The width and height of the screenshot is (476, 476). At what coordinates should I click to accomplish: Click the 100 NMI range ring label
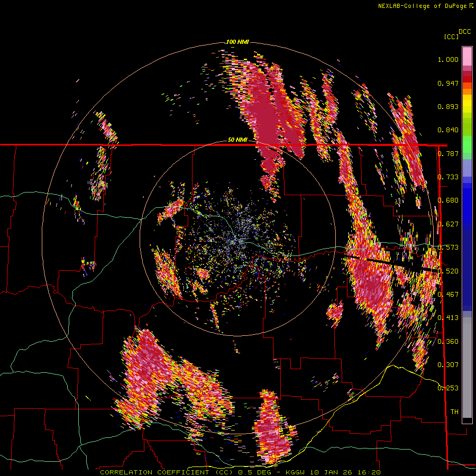(x=237, y=42)
